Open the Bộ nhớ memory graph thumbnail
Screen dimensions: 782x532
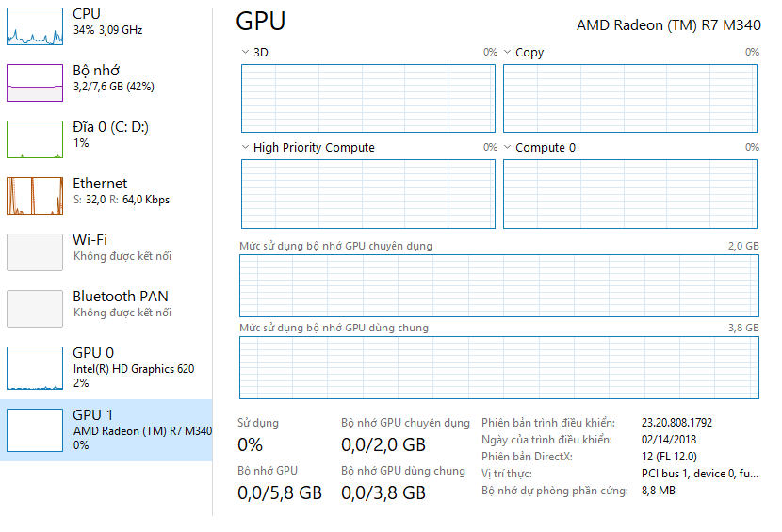(35, 83)
